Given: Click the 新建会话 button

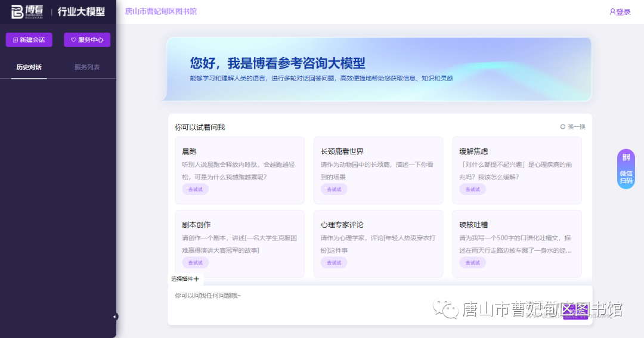Looking at the screenshot, I should (x=29, y=40).
